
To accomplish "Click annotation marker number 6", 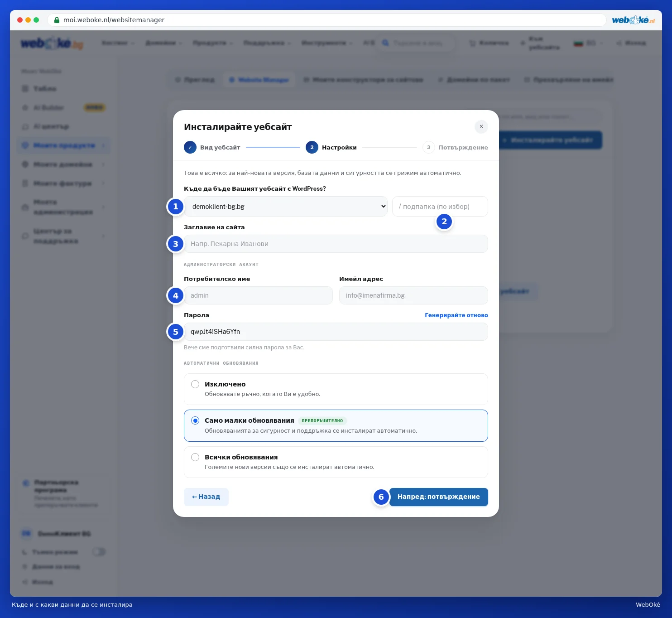I will [381, 497].
